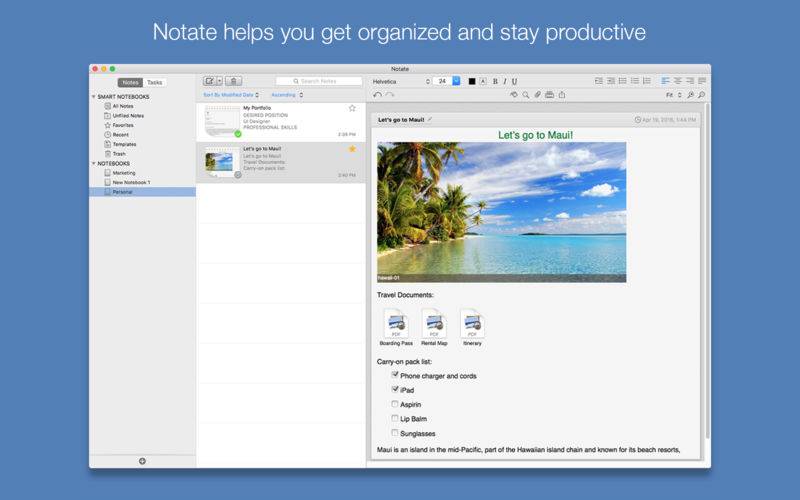Switch to the Tasks tab
This screenshot has height=500, width=800.
[x=155, y=82]
